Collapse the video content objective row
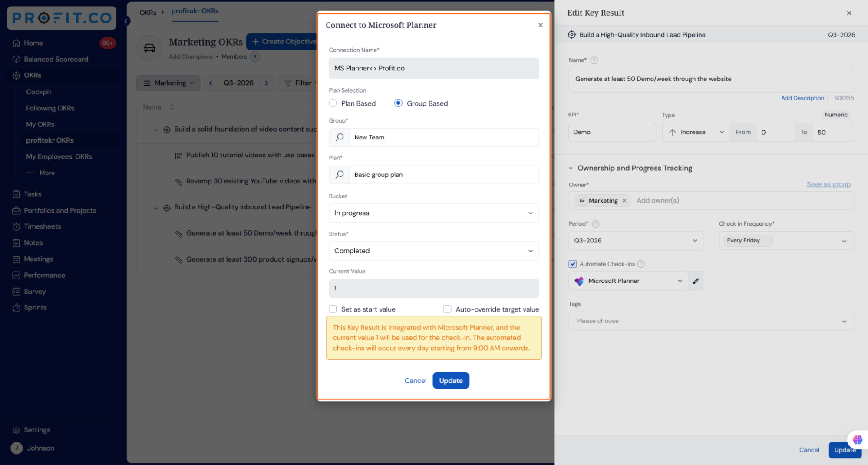Viewport: 868px width, 465px height. click(x=155, y=130)
